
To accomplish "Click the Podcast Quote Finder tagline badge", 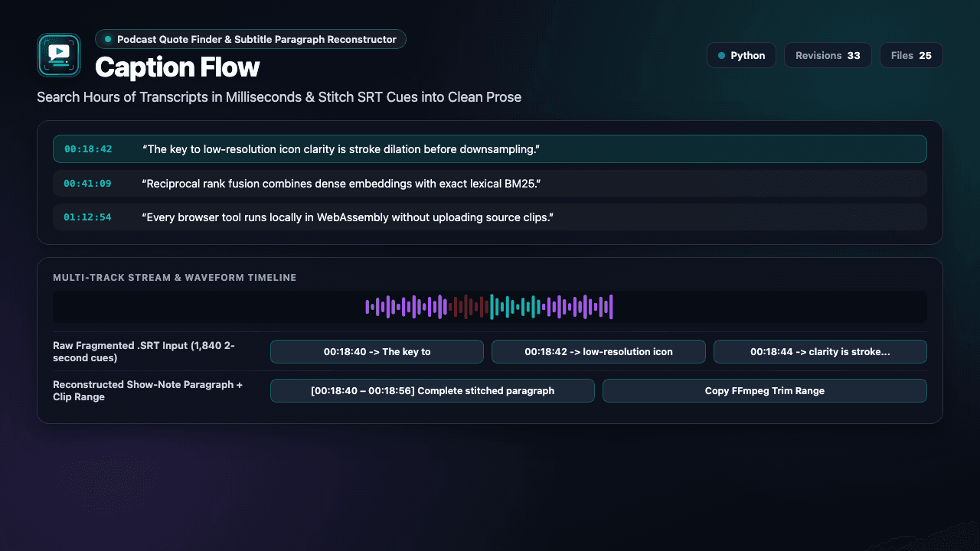I will click(250, 39).
